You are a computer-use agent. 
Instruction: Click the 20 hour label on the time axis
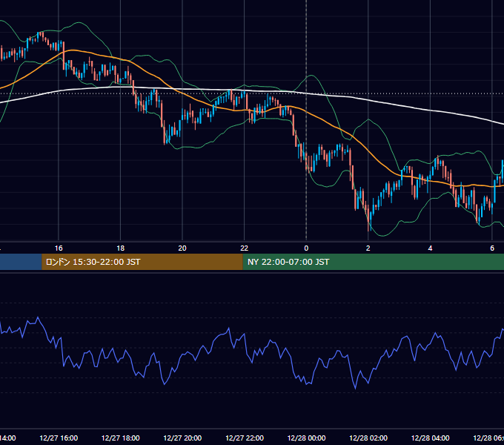pyautogui.click(x=182, y=248)
